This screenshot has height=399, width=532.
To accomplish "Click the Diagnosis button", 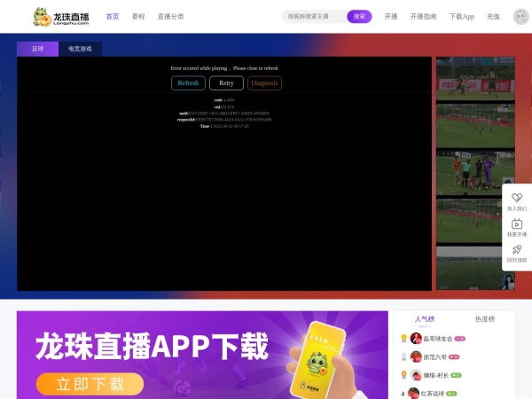I will (x=264, y=82).
